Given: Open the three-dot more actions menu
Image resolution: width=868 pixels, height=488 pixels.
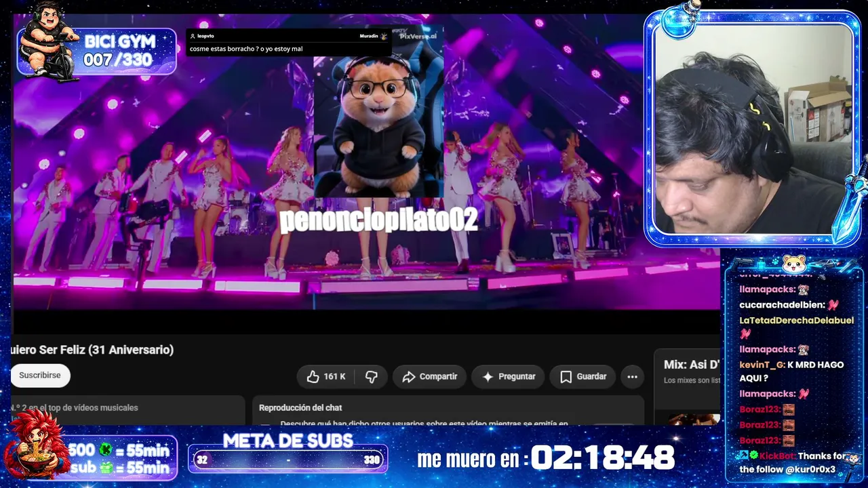Looking at the screenshot, I should [x=632, y=377].
